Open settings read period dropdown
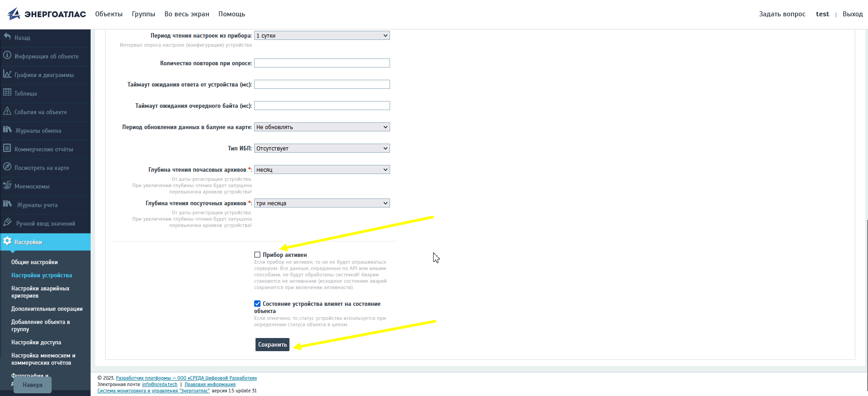The height and width of the screenshot is (396, 868). point(322,35)
